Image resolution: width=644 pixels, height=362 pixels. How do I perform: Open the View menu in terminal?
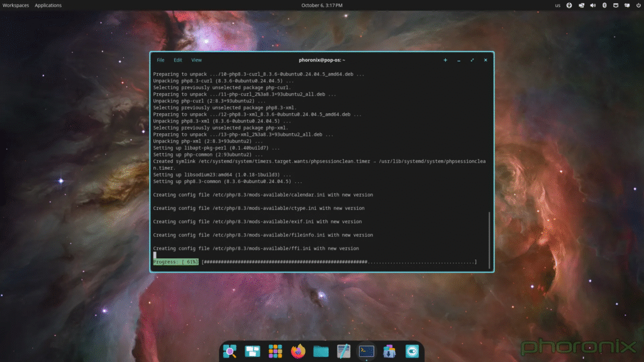pos(196,60)
